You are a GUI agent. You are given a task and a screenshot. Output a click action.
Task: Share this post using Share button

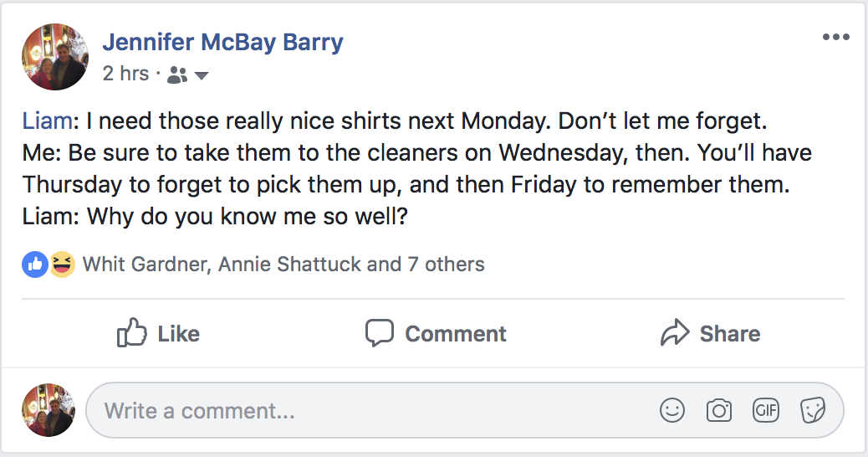[710, 334]
